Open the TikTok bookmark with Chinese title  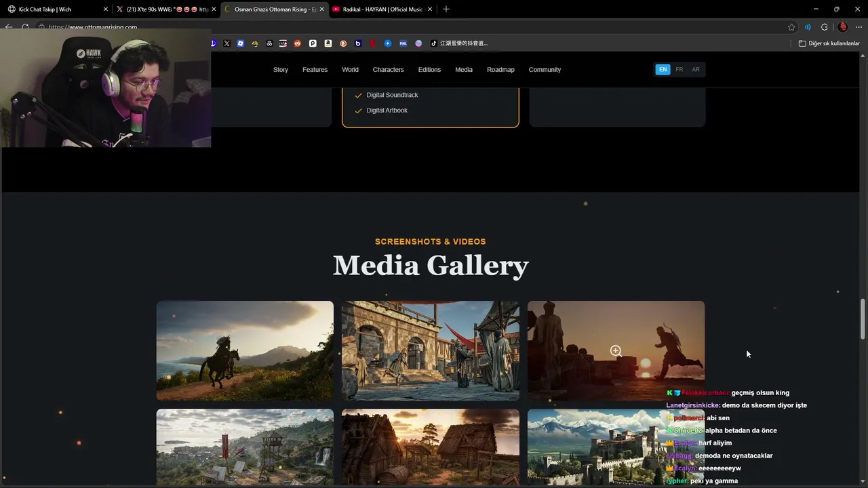[x=459, y=43]
